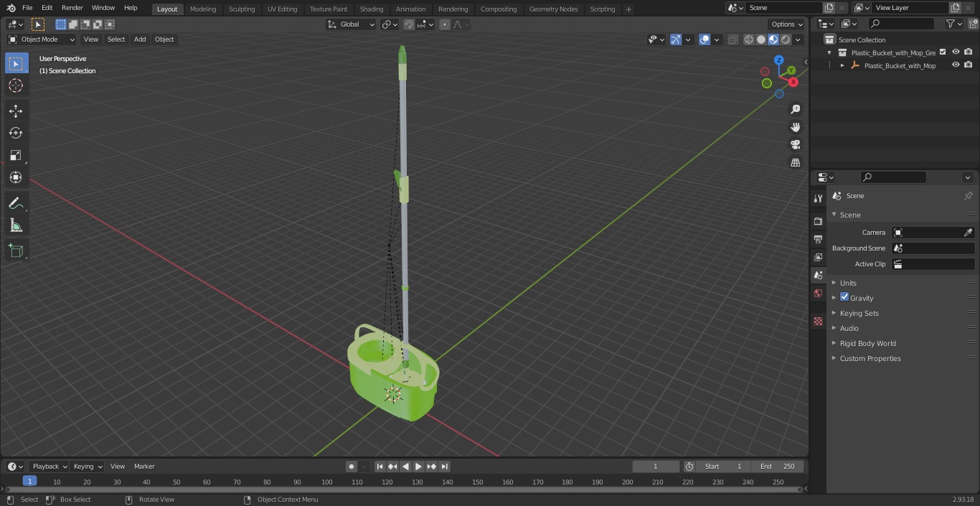Open the Global transform orientation dropdown
This screenshot has height=506, width=980.
tap(351, 24)
